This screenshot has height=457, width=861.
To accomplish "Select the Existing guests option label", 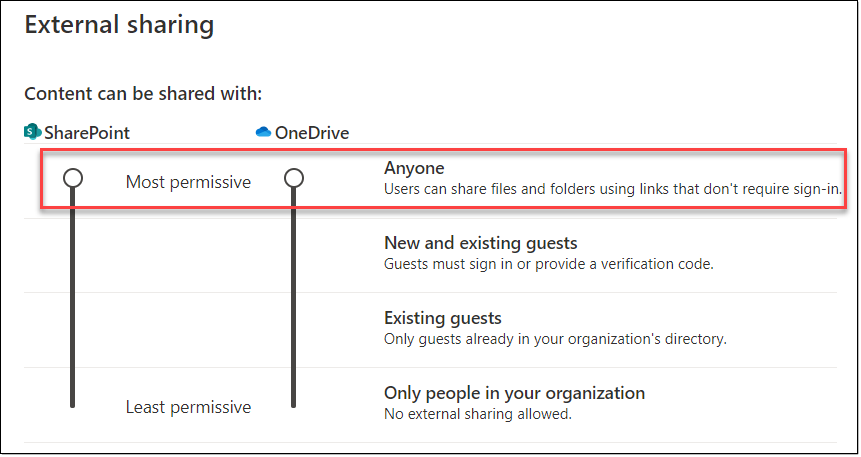I will click(x=442, y=318).
